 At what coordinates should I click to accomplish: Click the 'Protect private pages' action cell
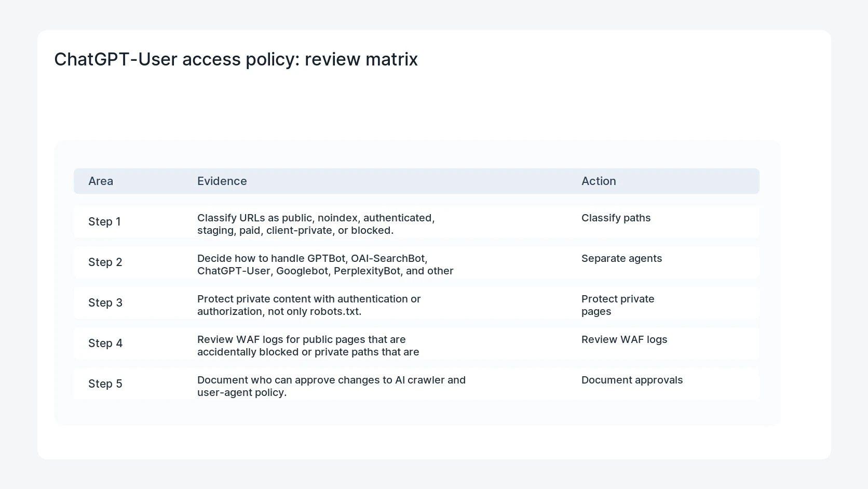[618, 305]
